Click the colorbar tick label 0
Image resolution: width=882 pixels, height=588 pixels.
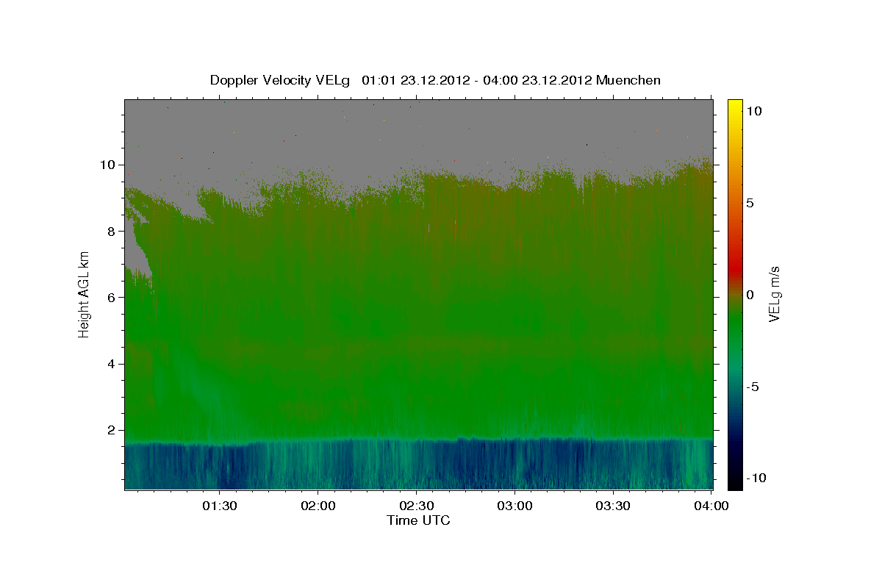(750, 295)
